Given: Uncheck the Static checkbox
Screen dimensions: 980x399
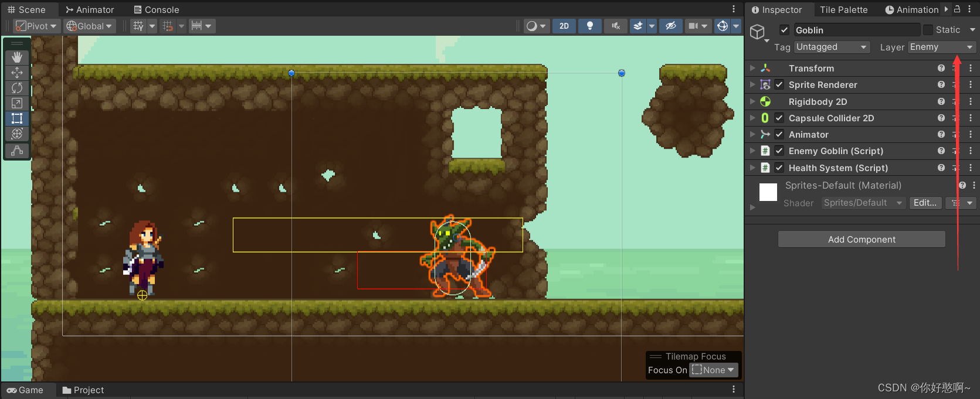Looking at the screenshot, I should tap(928, 30).
